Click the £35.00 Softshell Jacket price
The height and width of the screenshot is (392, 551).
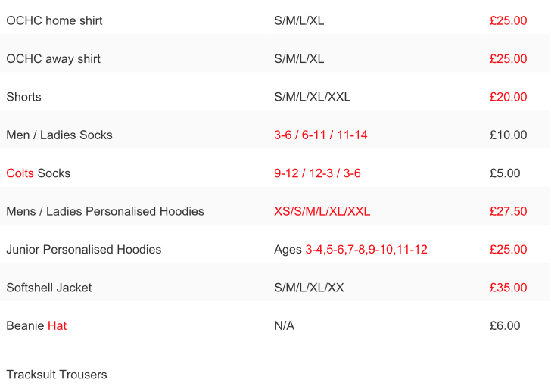pyautogui.click(x=508, y=288)
